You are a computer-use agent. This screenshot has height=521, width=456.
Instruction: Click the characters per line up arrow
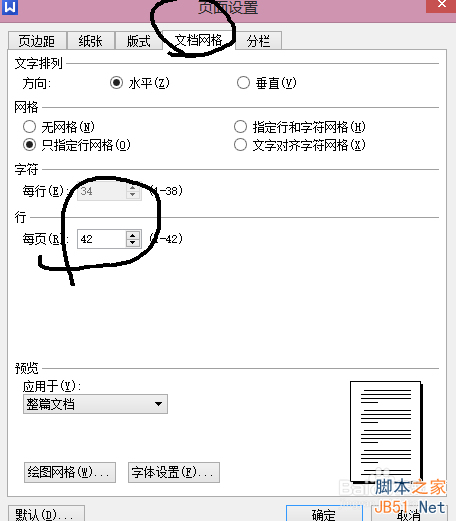pyautogui.click(x=133, y=188)
